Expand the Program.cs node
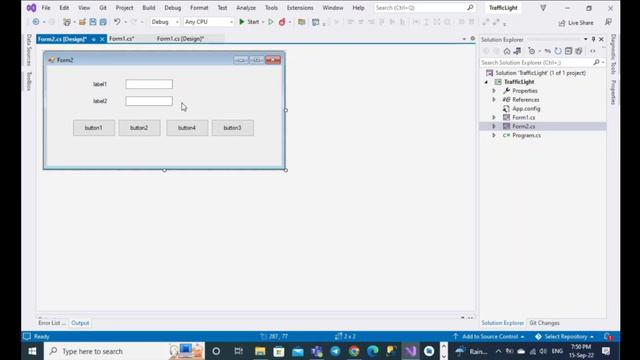 [494, 135]
